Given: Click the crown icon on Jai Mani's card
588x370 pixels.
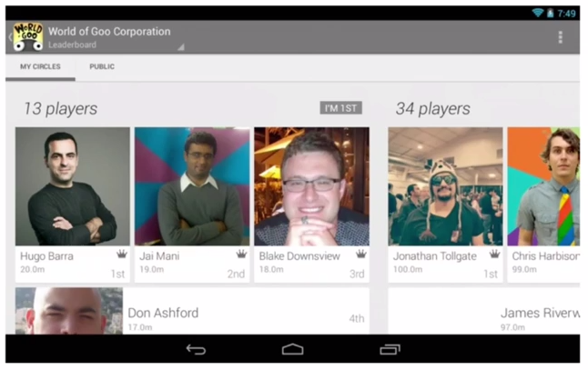Looking at the screenshot, I should point(241,255).
